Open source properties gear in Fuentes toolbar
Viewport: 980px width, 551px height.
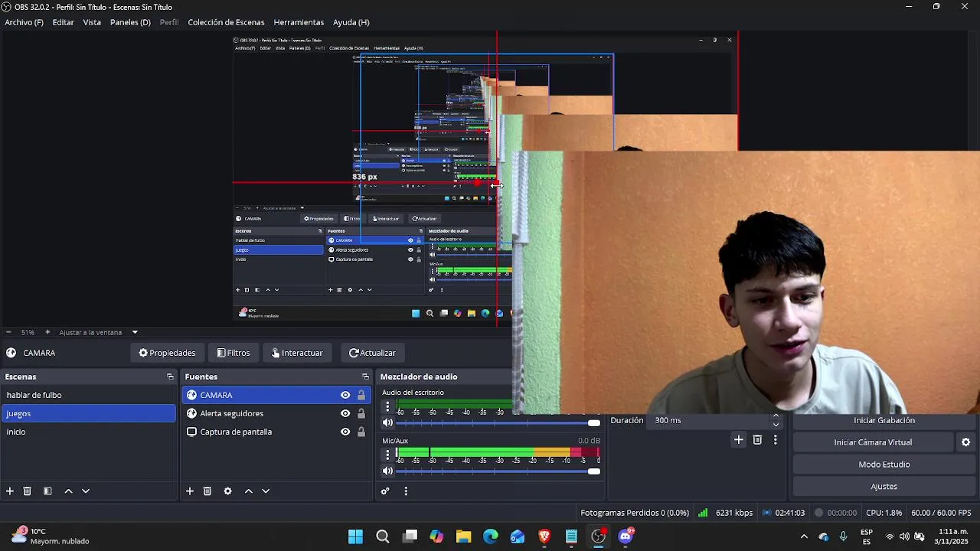coord(227,491)
